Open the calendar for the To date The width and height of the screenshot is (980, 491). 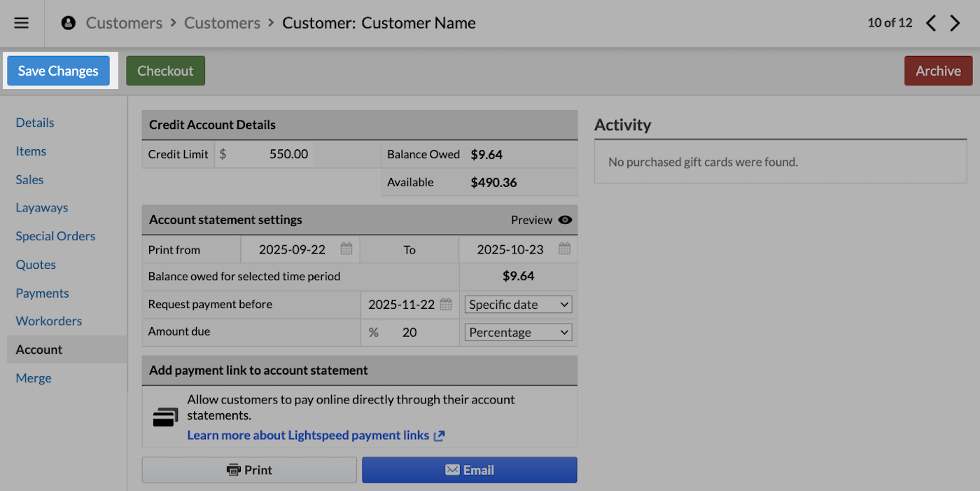(x=564, y=249)
